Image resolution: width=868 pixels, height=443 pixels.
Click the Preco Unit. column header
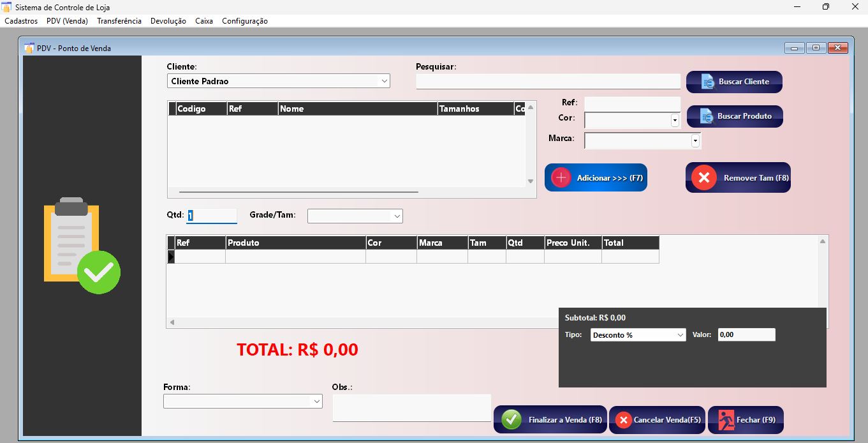[573, 243]
